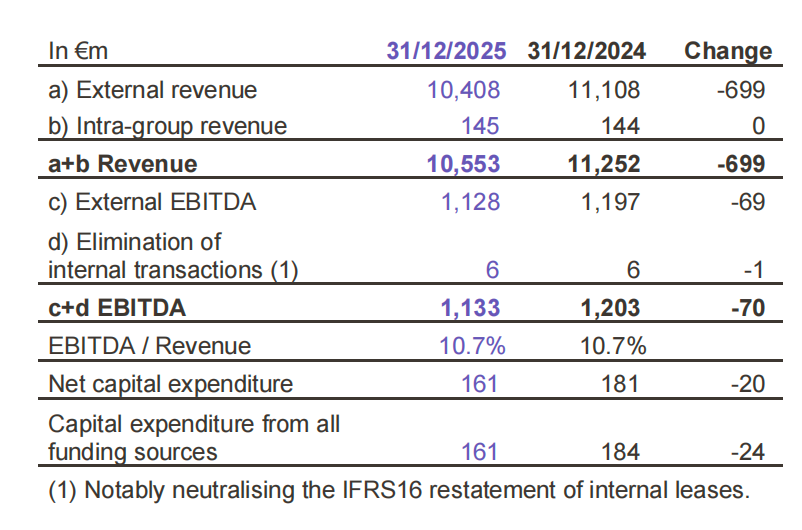Click the bold 10,553 revenue total
Viewport: 802px width, 530px height.
point(463,164)
